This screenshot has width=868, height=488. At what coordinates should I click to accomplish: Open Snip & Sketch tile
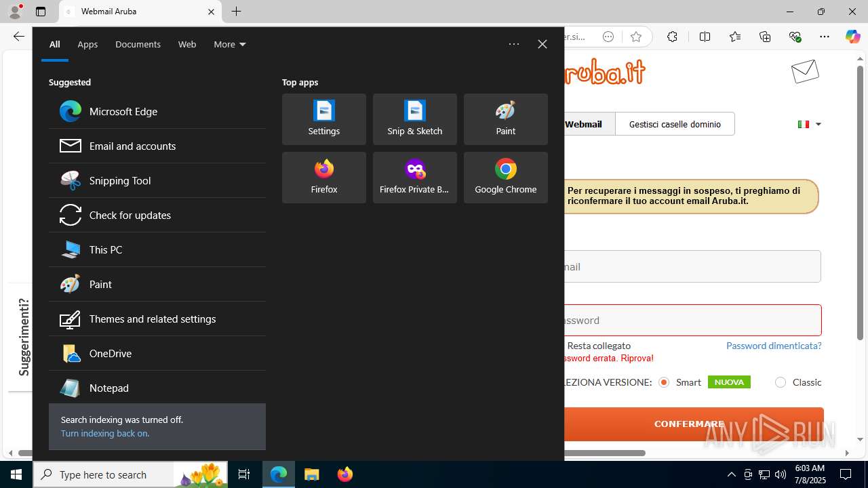[415, 119]
